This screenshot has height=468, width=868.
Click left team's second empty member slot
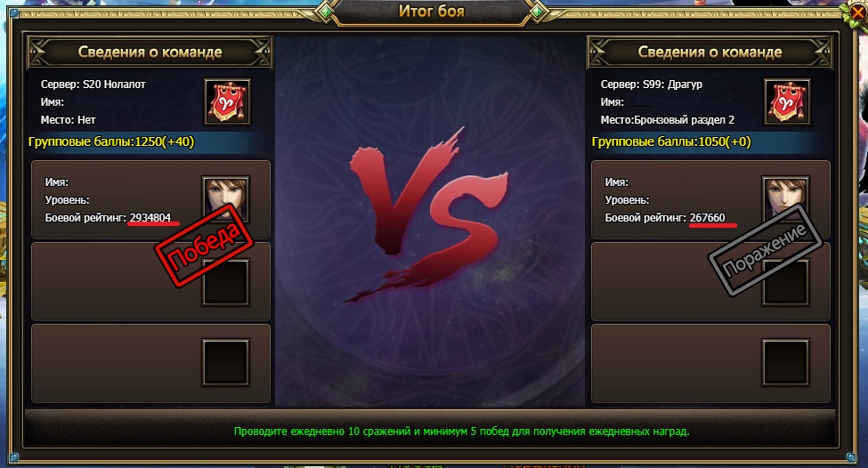(x=225, y=283)
